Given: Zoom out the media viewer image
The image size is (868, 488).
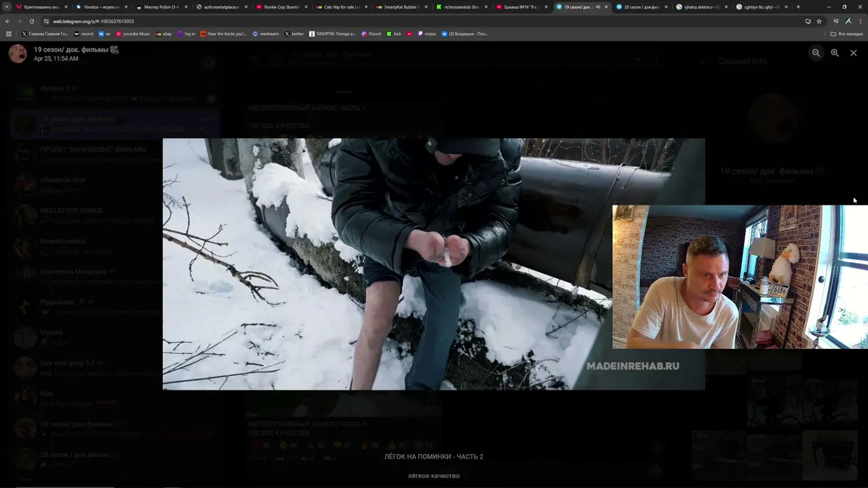Looking at the screenshot, I should tap(816, 53).
